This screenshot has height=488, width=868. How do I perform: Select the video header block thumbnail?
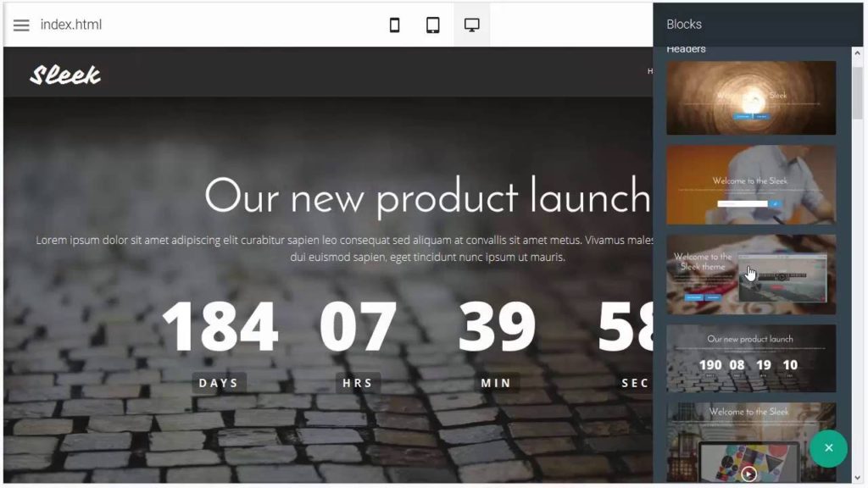pos(751,442)
